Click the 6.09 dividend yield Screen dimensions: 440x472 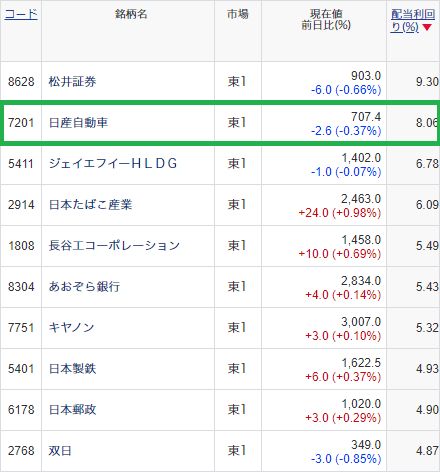click(x=427, y=205)
